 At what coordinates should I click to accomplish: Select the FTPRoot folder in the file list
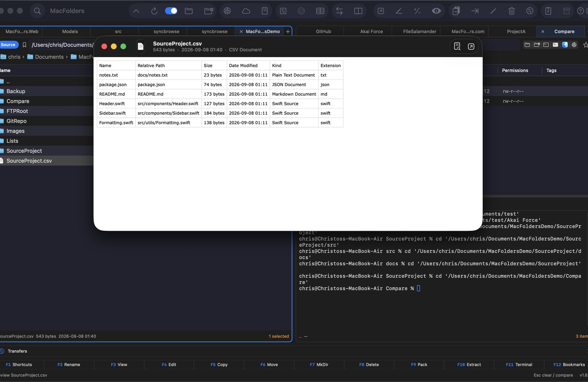[x=46, y=111]
